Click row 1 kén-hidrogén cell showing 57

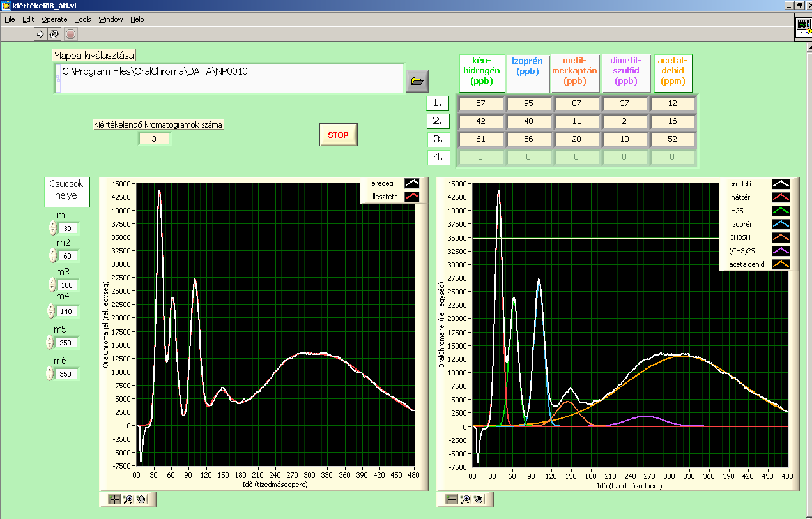tap(480, 103)
